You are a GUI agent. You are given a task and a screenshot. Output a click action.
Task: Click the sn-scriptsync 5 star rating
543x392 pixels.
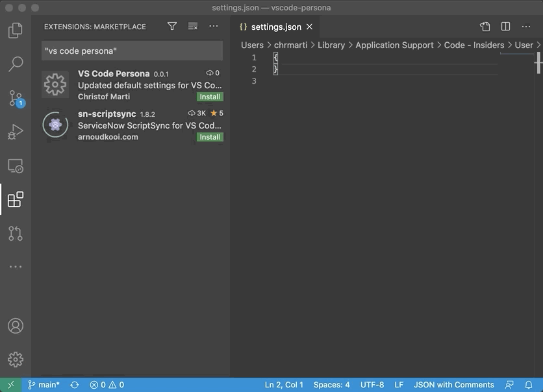[217, 113]
